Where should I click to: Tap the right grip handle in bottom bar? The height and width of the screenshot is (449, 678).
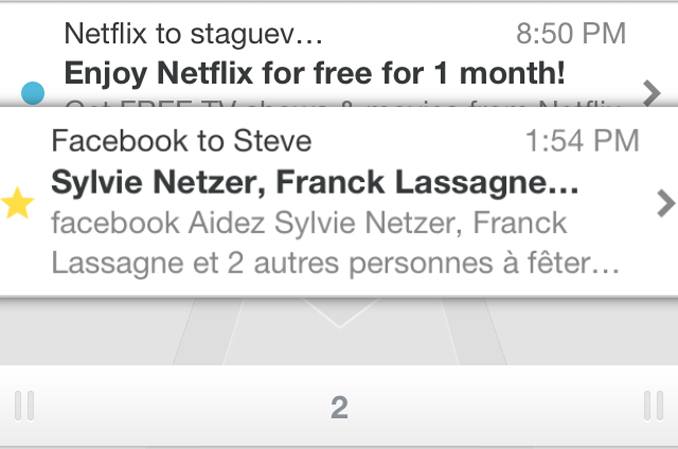[653, 406]
